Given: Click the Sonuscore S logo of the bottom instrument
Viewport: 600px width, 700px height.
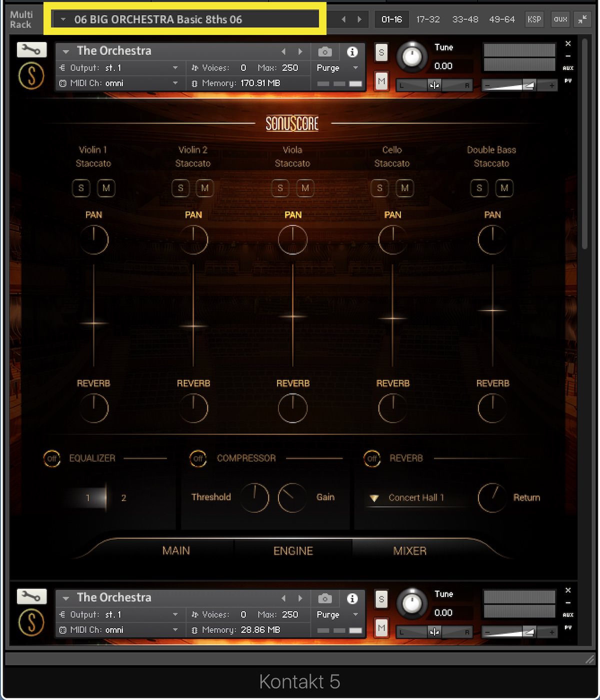Looking at the screenshot, I should tap(31, 623).
